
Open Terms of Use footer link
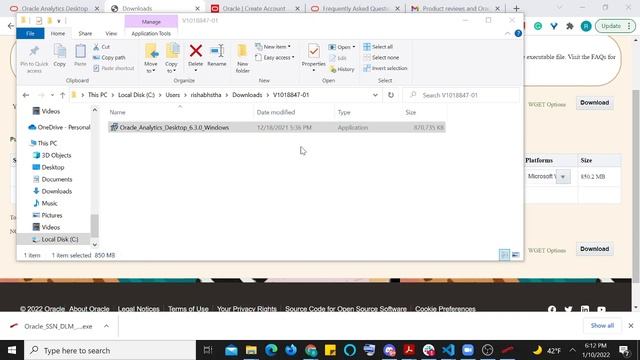188,309
